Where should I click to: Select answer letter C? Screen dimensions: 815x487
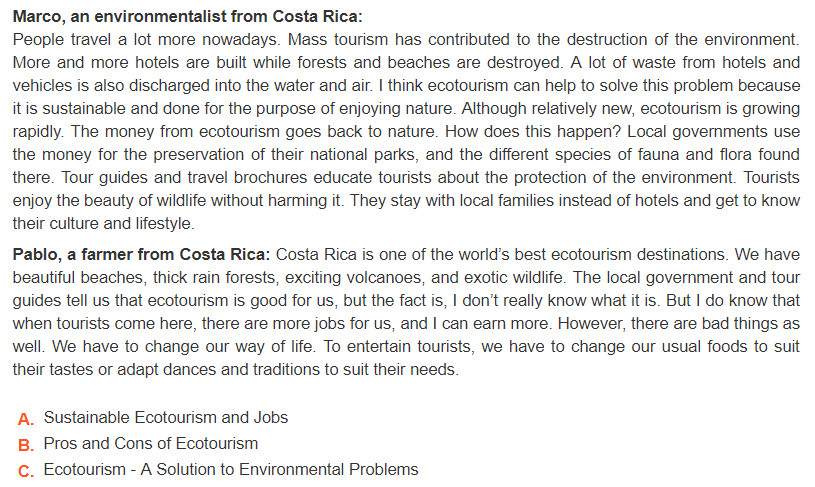(26, 471)
